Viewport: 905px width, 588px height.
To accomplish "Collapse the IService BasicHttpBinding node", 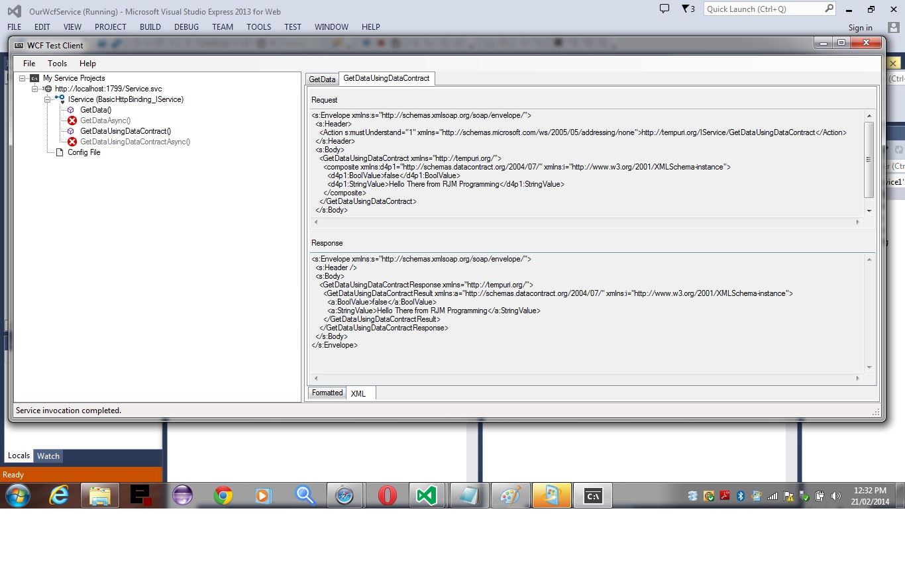I will tap(47, 99).
